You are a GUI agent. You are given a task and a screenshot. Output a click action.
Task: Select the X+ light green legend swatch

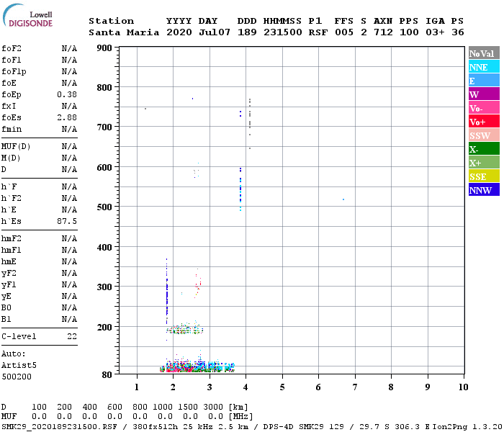coord(484,163)
